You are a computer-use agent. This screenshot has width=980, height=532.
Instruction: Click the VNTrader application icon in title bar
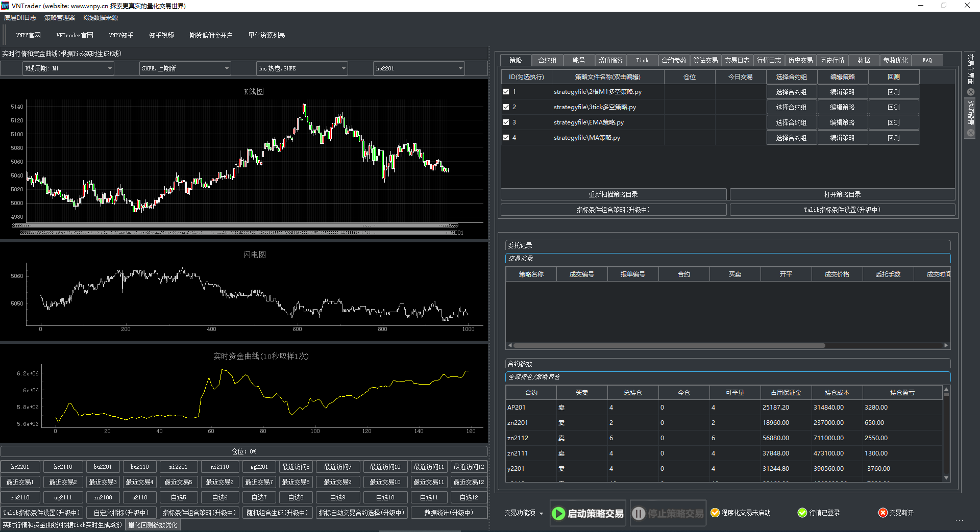(x=6, y=6)
